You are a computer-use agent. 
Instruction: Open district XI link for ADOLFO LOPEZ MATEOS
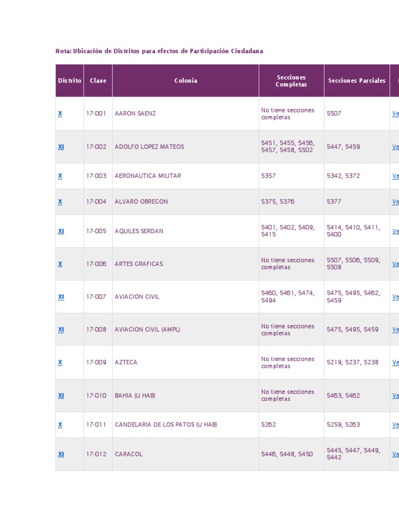click(x=61, y=147)
